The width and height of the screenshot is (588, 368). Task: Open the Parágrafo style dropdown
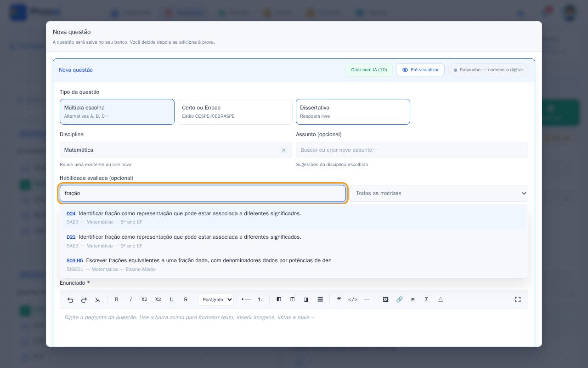pos(216,299)
